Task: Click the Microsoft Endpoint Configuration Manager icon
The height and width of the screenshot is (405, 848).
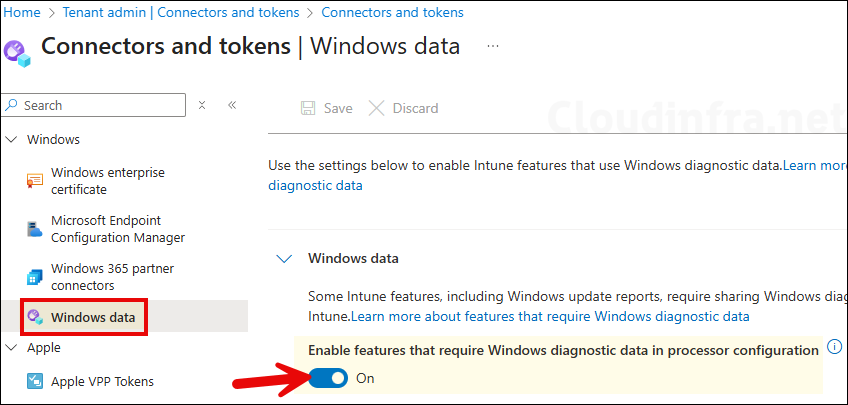Action: (x=35, y=229)
